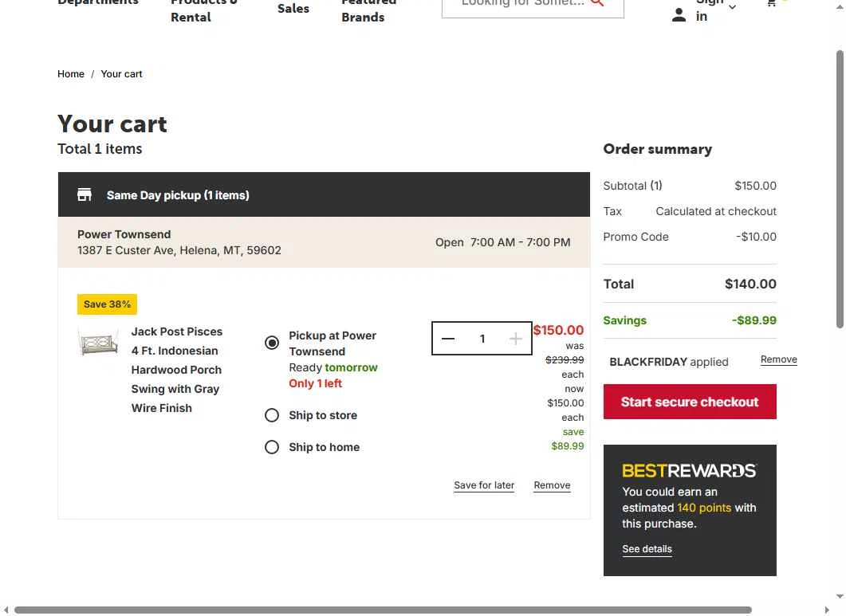
Task: Select Pickup at Power Townsend option
Action: coord(272,343)
